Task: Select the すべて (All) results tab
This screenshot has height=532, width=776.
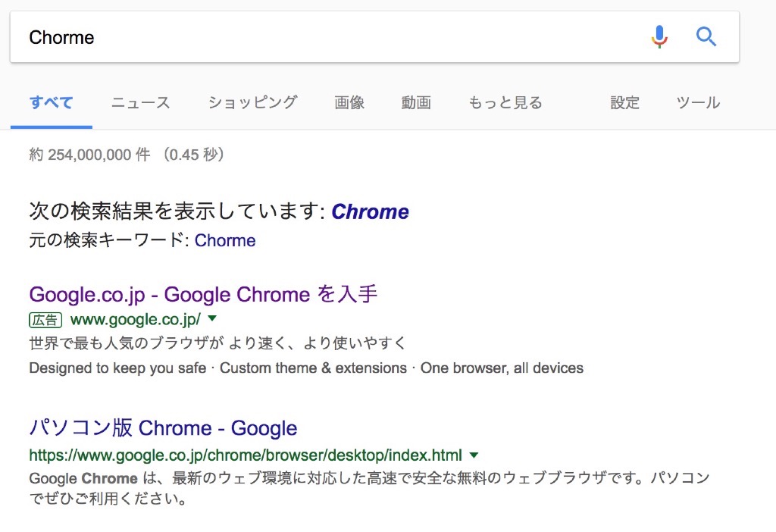Action: (x=50, y=102)
